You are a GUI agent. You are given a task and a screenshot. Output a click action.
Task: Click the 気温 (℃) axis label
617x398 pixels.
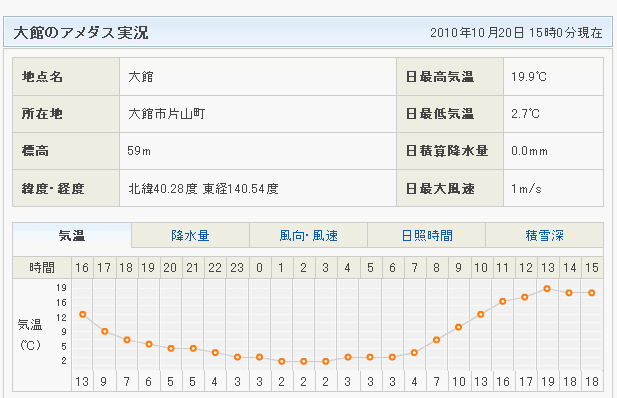pyautogui.click(x=30, y=335)
